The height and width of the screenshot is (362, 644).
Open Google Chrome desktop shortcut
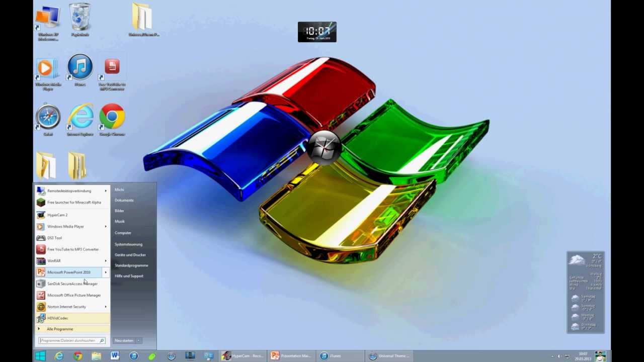tap(112, 120)
